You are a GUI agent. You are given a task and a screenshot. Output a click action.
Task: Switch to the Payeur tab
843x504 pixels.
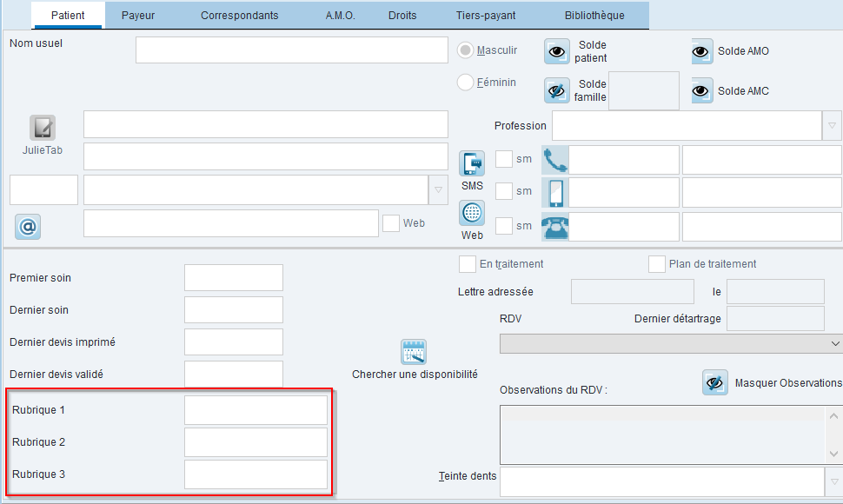click(138, 16)
